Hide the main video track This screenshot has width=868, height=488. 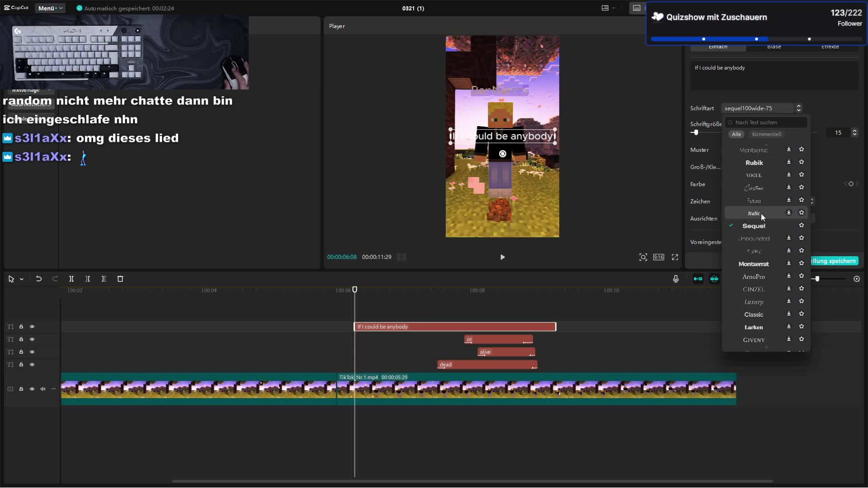coord(32,389)
